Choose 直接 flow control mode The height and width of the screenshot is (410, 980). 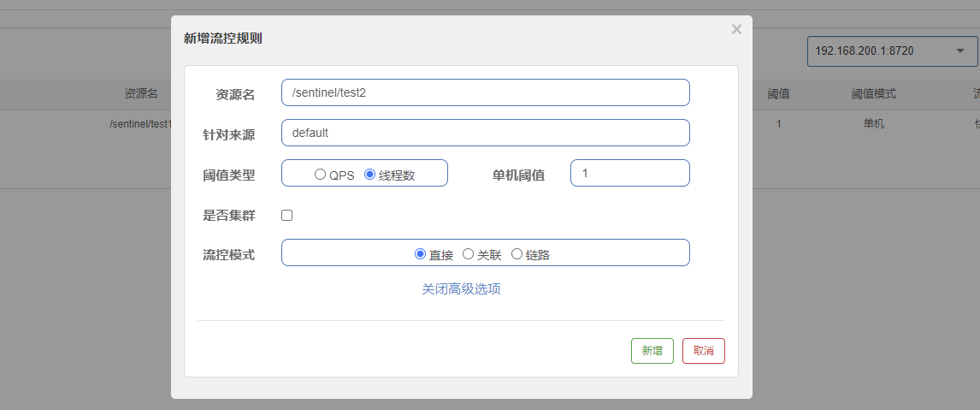pos(420,254)
